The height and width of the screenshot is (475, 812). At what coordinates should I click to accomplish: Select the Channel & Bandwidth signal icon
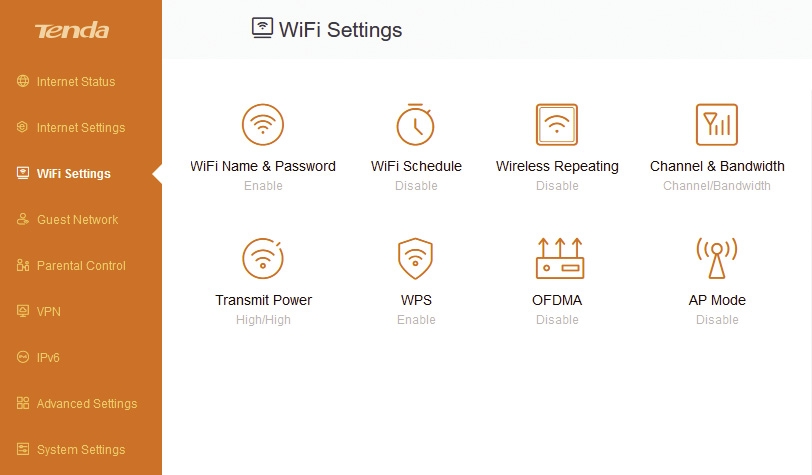(x=717, y=124)
